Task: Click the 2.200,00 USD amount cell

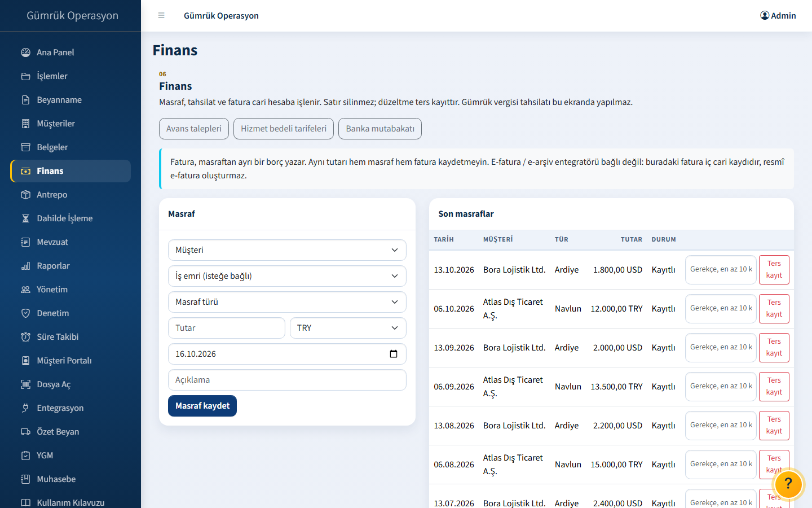Action: (x=617, y=426)
